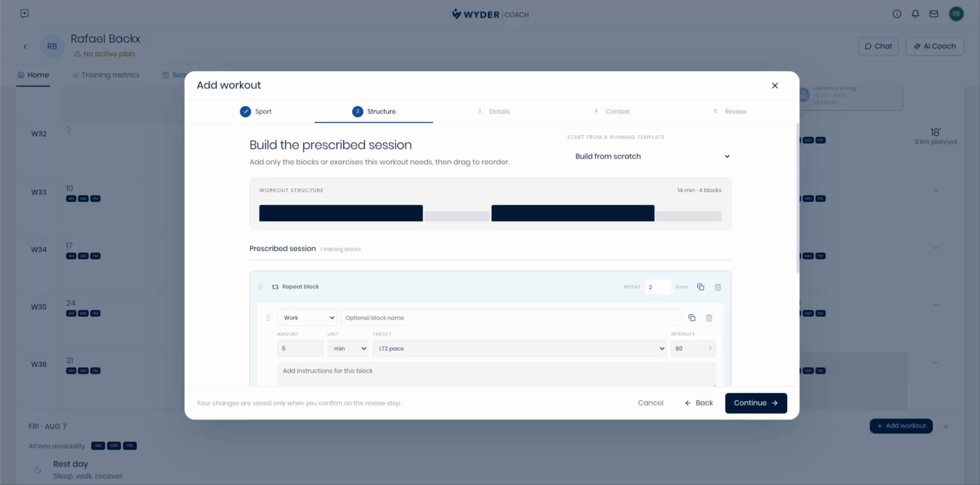Click the "W35" week label
Image resolution: width=980 pixels, height=485 pixels.
point(39,307)
